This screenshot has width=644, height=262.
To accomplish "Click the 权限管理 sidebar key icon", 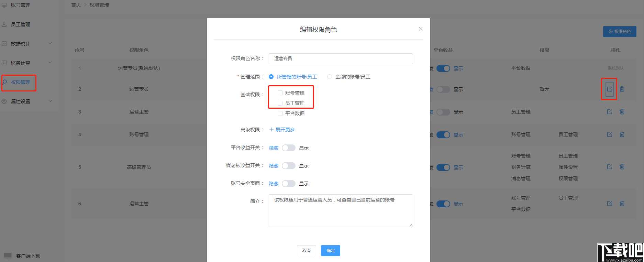I will point(4,82).
